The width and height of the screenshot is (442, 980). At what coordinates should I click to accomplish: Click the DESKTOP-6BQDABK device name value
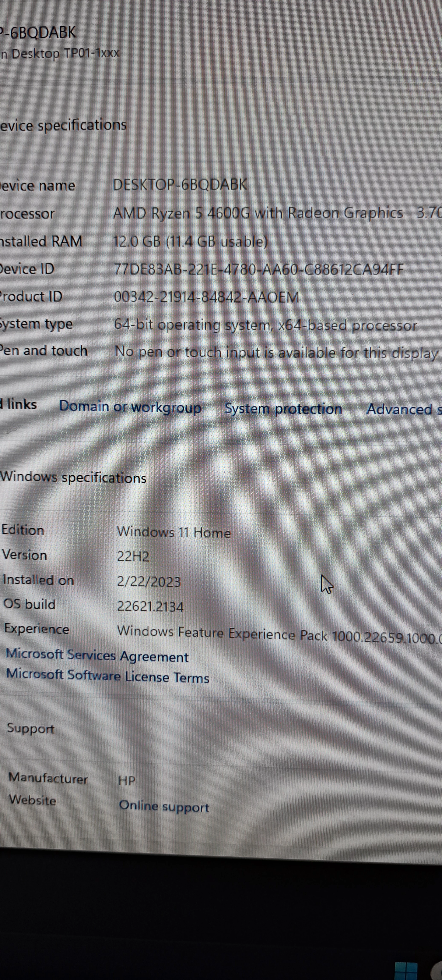pyautogui.click(x=180, y=185)
